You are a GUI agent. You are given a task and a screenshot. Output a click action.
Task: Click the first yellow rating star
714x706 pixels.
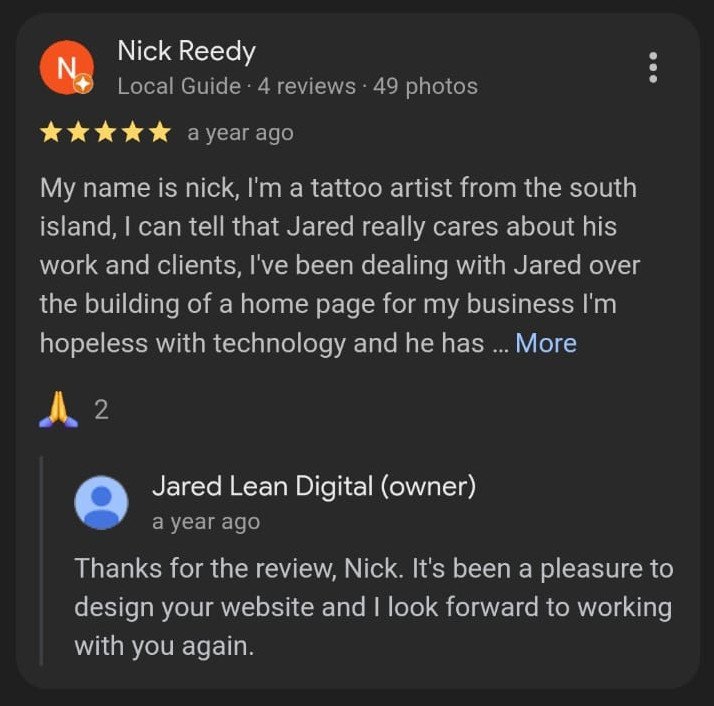point(51,133)
